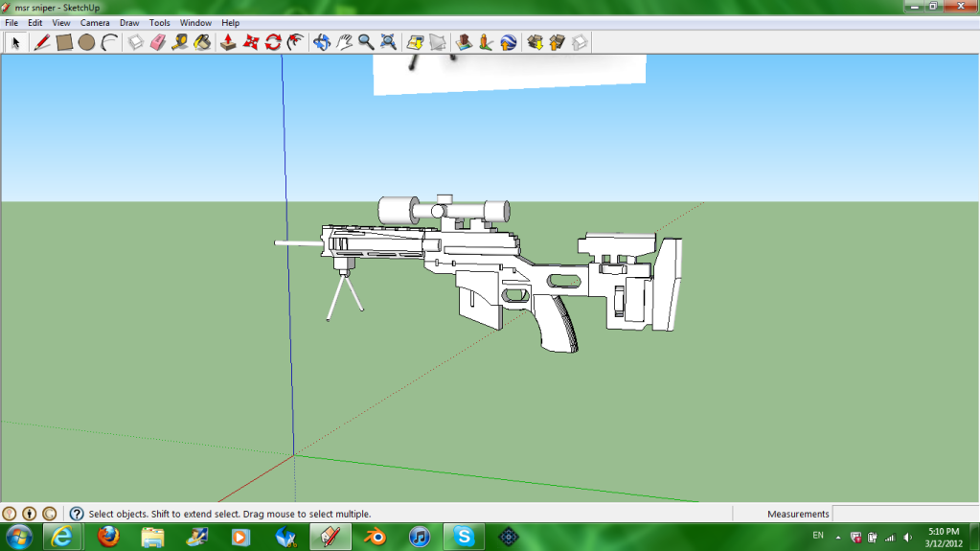The image size is (980, 551).
Task: Click the Photo Textures icon
Action: (487, 42)
